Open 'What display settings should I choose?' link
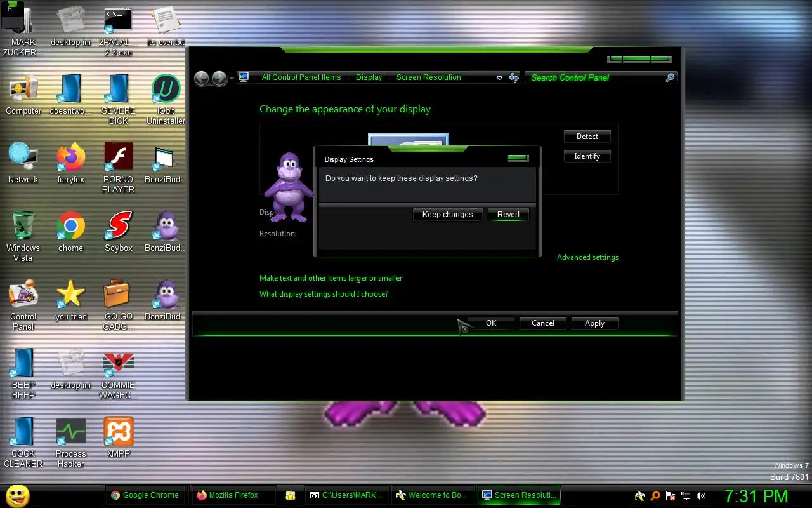The height and width of the screenshot is (508, 812). [x=324, y=294]
